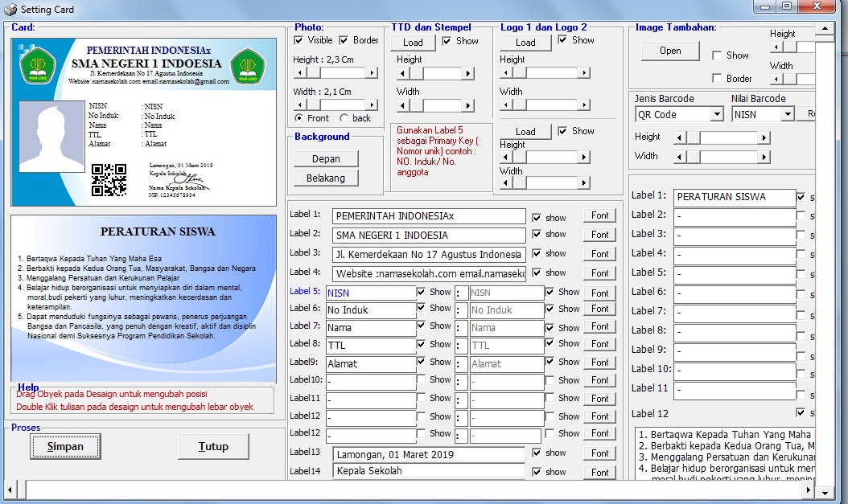Click the QR code on the front card preview
Viewport: 848px width, 504px height.
pos(109,180)
